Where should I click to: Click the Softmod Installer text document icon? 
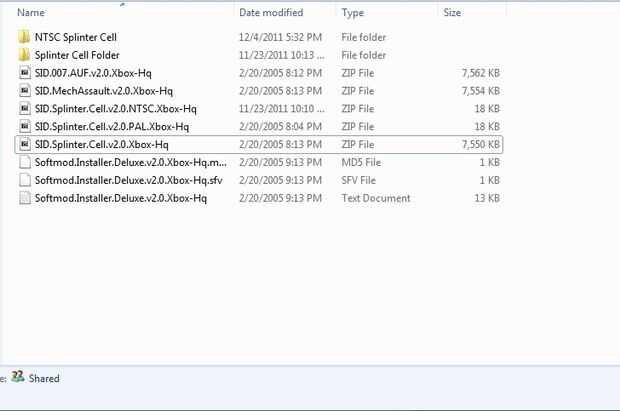(x=25, y=198)
